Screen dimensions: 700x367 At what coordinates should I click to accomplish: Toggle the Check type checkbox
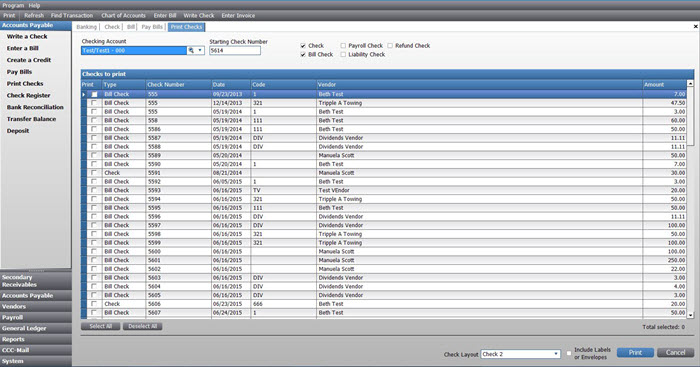[303, 46]
